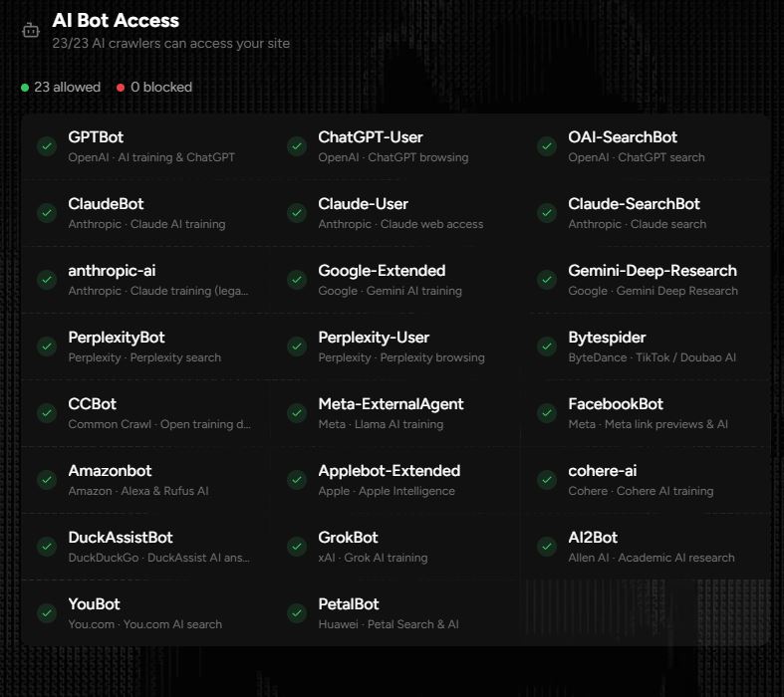Click the green dot by 23 allowed

(x=25, y=88)
